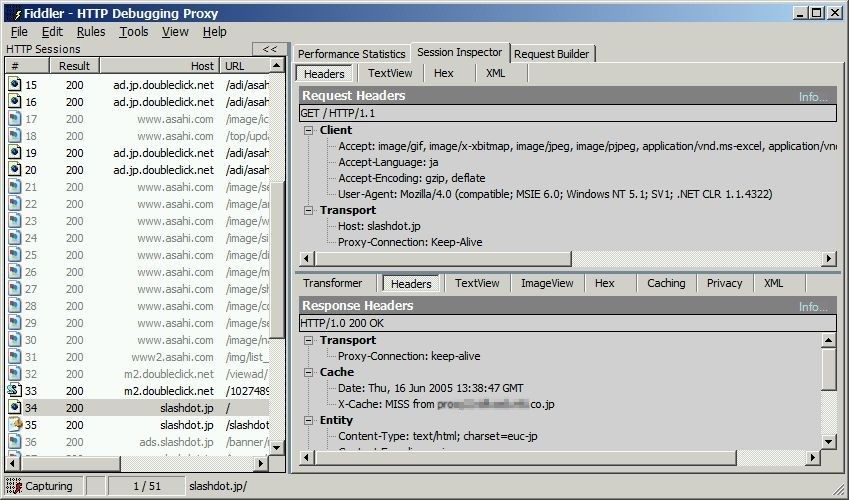This screenshot has width=849, height=500.
Task: Collapse the Cache response header group
Action: coord(309,372)
